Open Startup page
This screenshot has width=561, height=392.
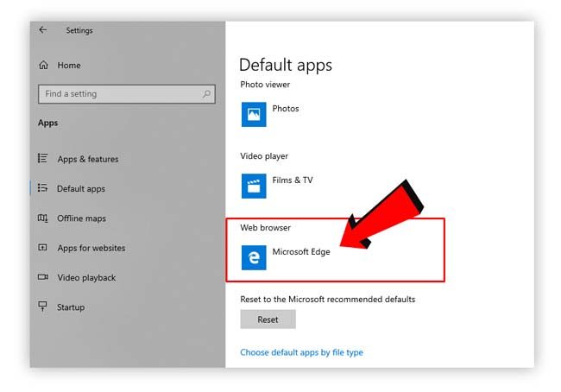71,307
